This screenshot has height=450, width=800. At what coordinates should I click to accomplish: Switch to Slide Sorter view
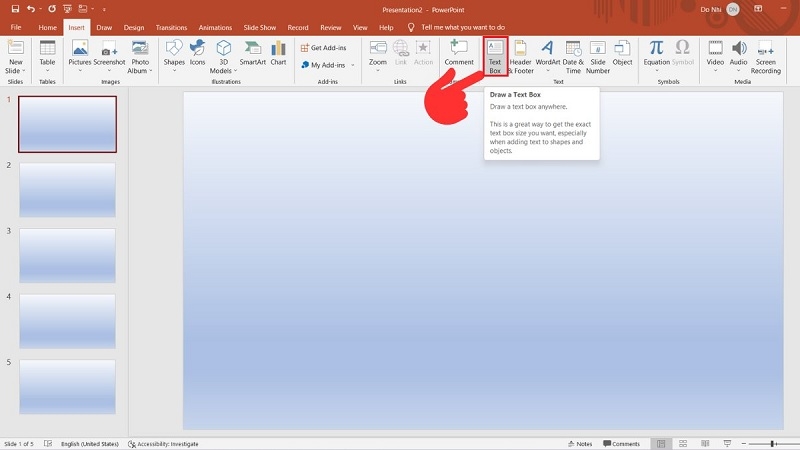683,444
